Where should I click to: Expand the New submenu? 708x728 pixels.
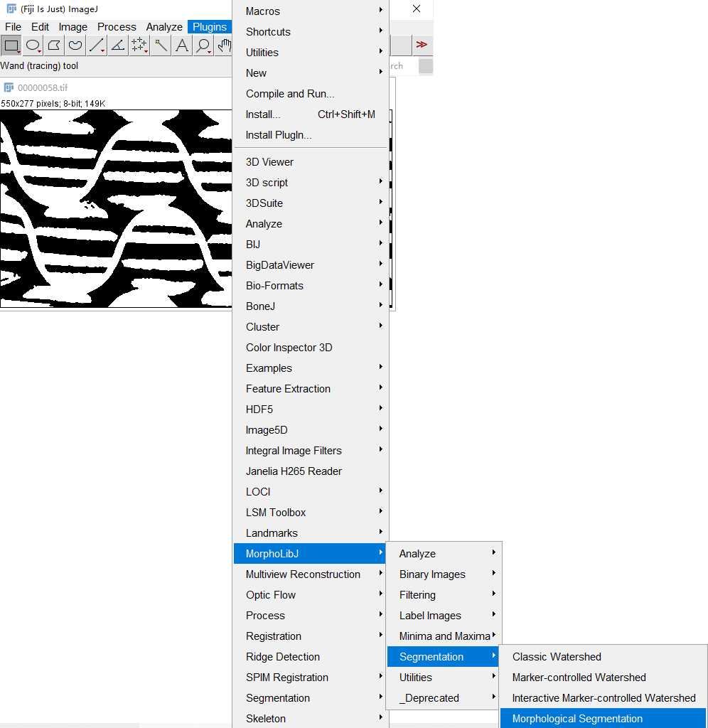310,73
